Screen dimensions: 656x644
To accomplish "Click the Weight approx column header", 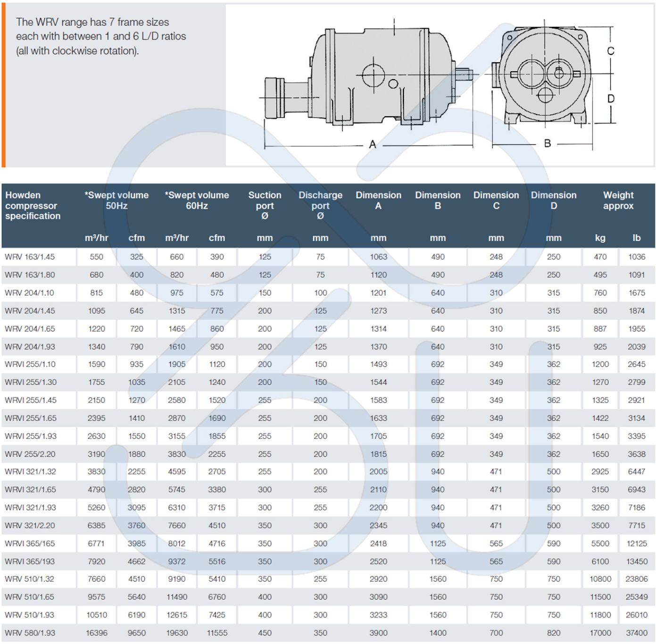I will click(618, 201).
